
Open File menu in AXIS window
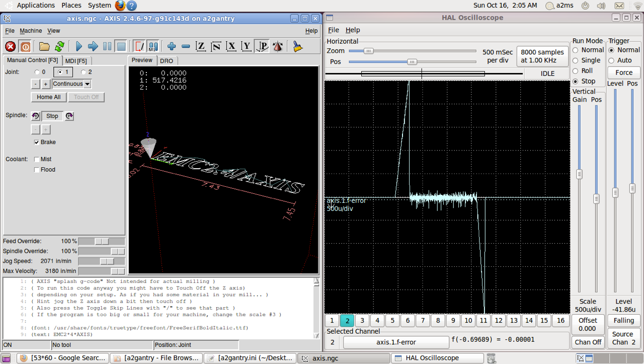10,31
